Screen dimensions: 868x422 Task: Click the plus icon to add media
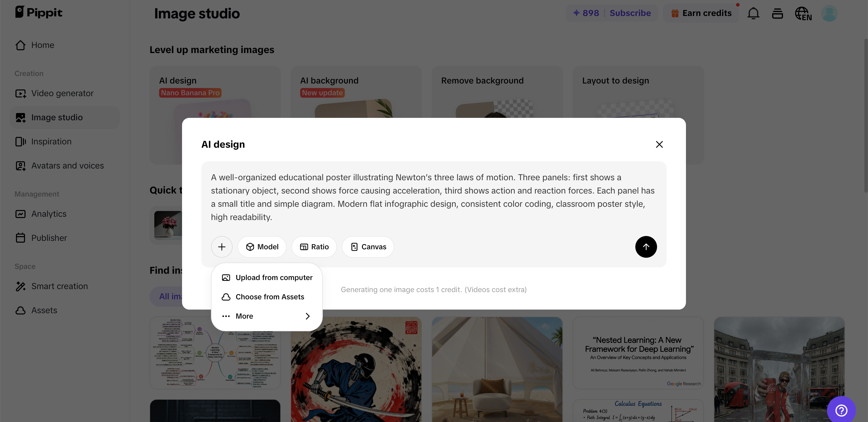pyautogui.click(x=222, y=247)
